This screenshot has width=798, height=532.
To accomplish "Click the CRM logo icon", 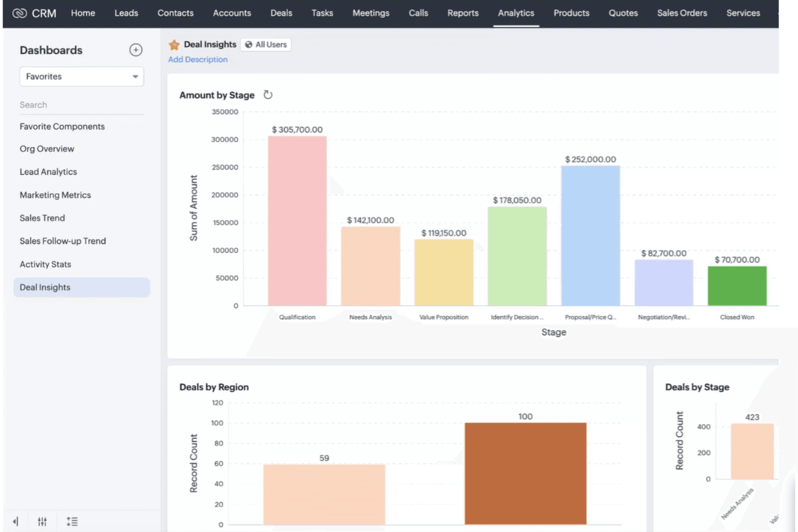I will (19, 13).
